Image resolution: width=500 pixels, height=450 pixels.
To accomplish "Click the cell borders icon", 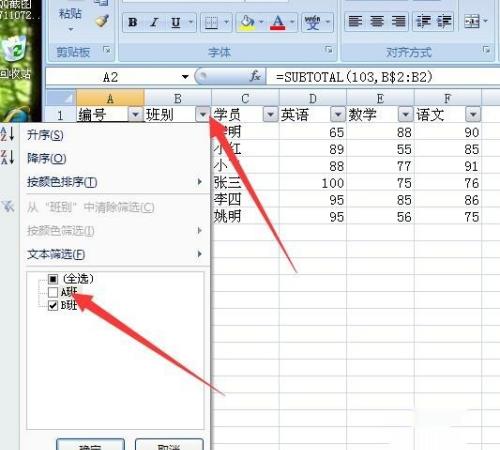I will click(x=211, y=22).
